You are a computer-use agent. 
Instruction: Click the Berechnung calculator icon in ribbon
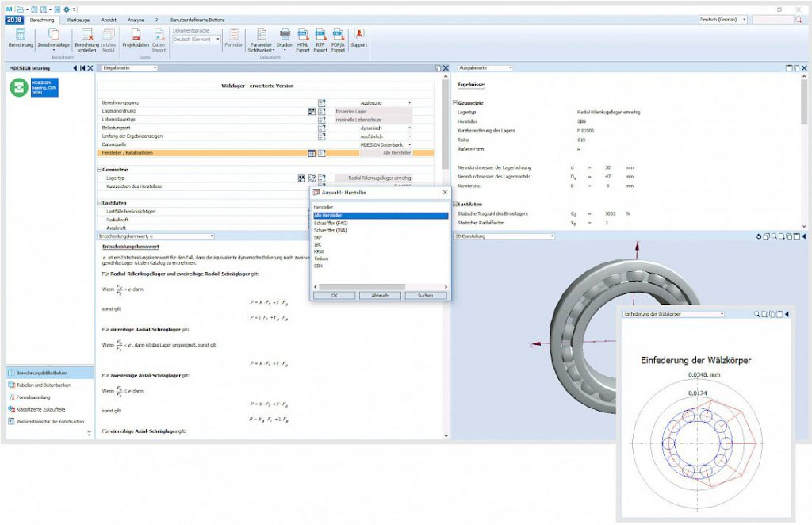click(20, 35)
